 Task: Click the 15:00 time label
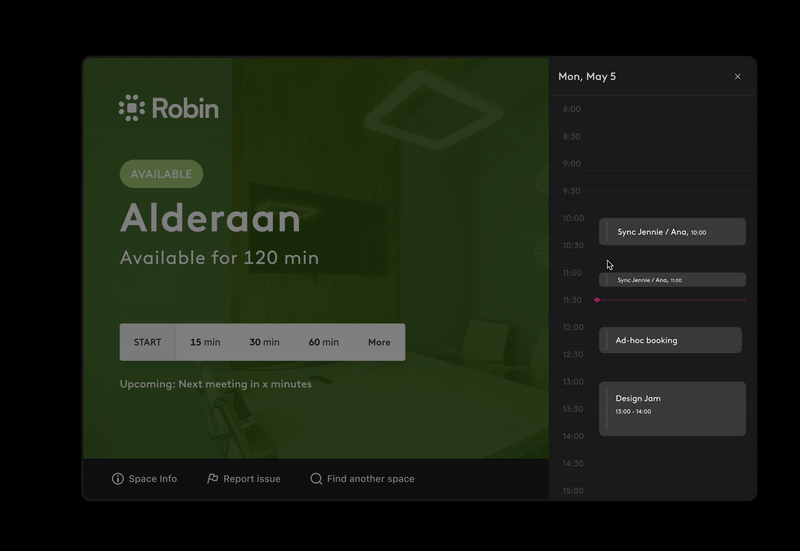point(573,491)
